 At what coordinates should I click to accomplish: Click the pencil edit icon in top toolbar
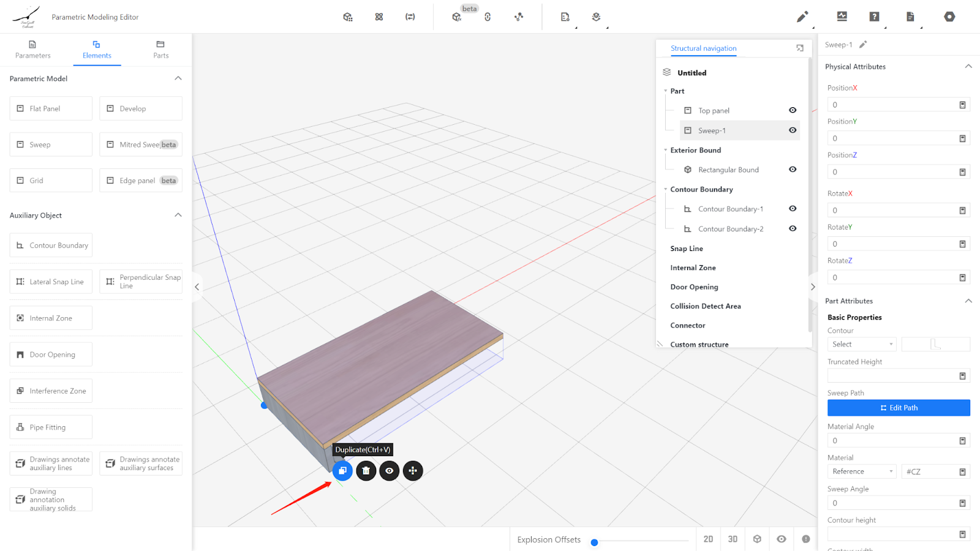tap(802, 17)
